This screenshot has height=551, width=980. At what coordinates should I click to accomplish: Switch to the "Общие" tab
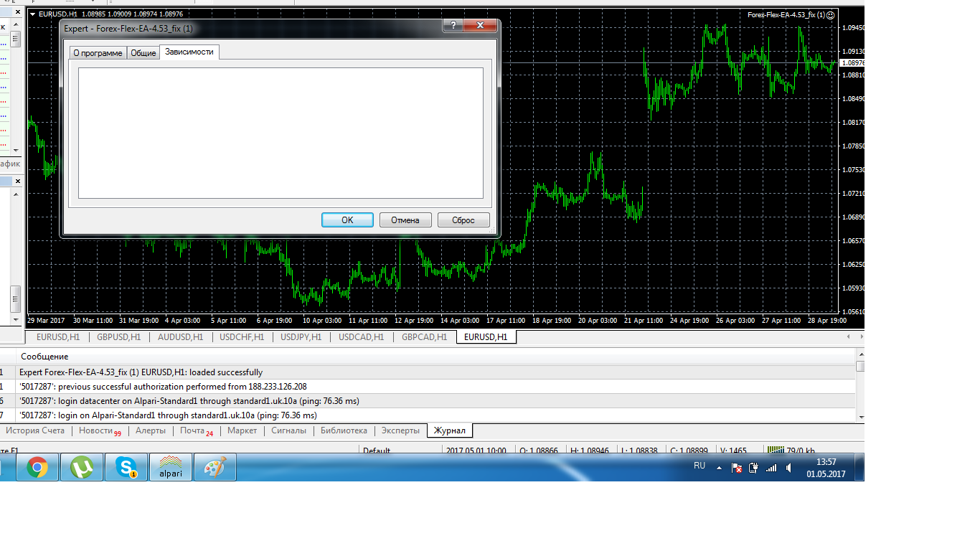point(143,53)
